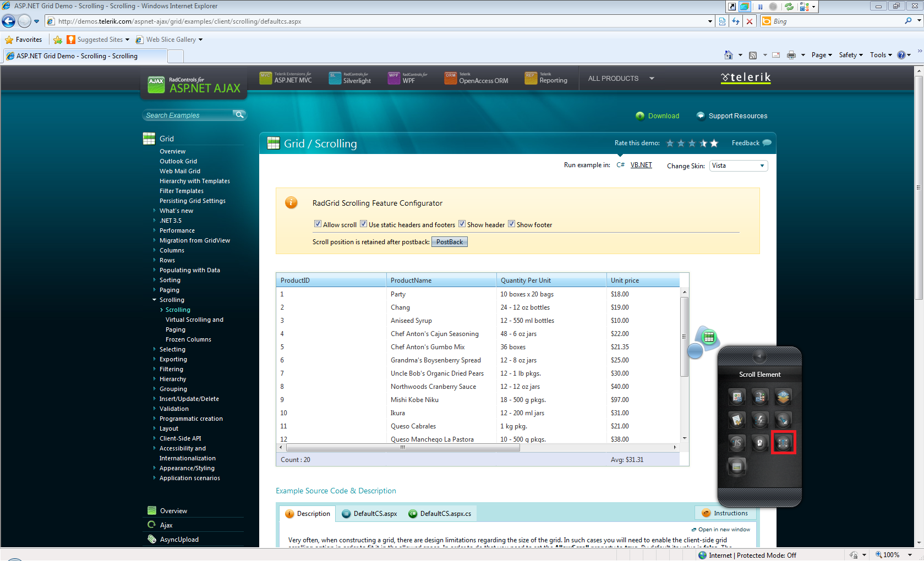Click the search magnifier in Search Examples box
924x561 pixels.
pos(239,115)
